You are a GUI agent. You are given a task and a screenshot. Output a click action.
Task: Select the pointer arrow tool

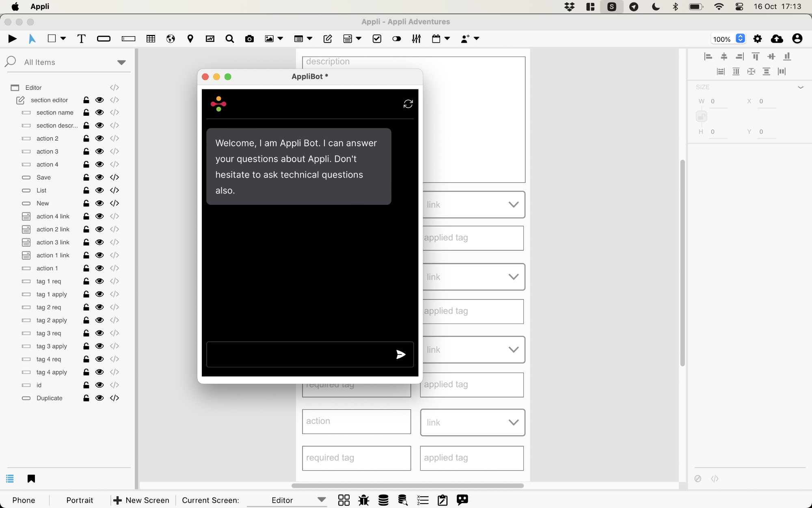pos(32,39)
